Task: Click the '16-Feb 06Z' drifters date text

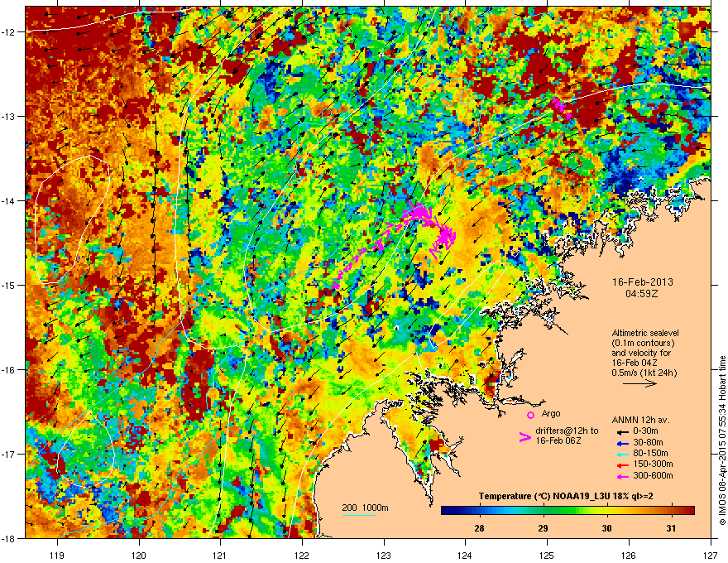Action: pos(558,440)
